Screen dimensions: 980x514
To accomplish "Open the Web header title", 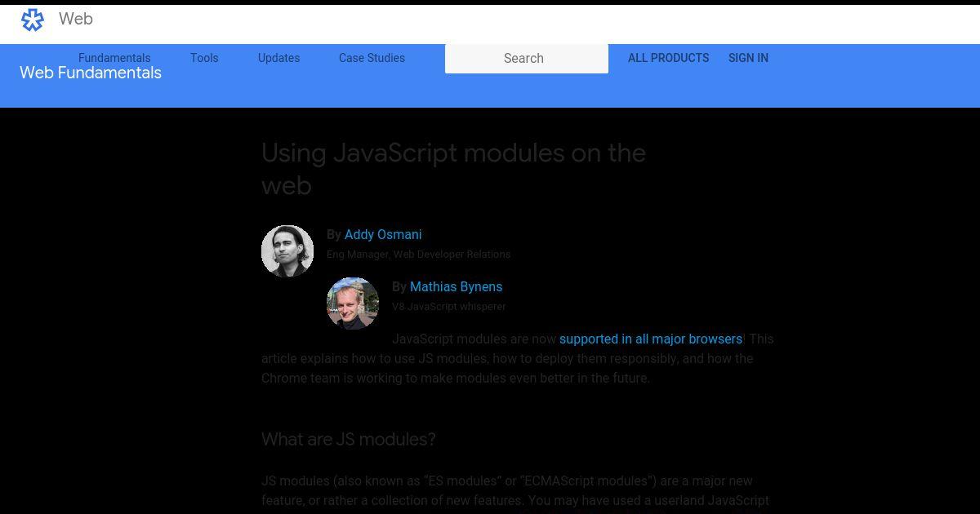I will [76, 19].
